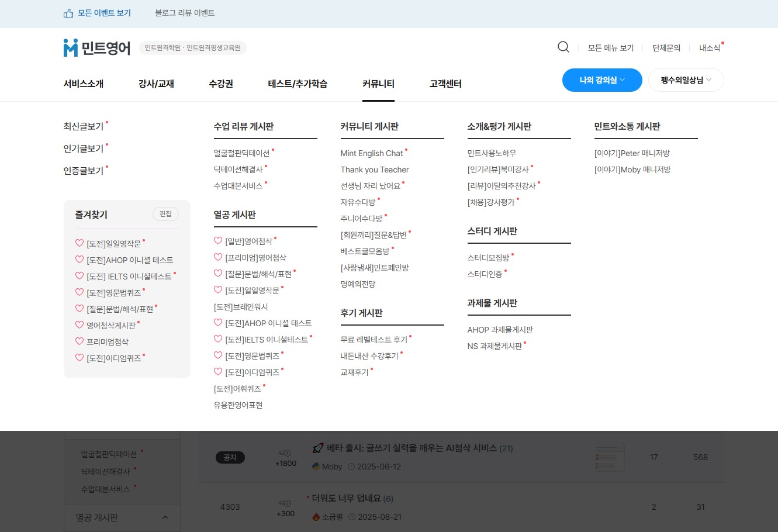
Task: Click the rocket icon on the notice post
Action: click(x=317, y=448)
